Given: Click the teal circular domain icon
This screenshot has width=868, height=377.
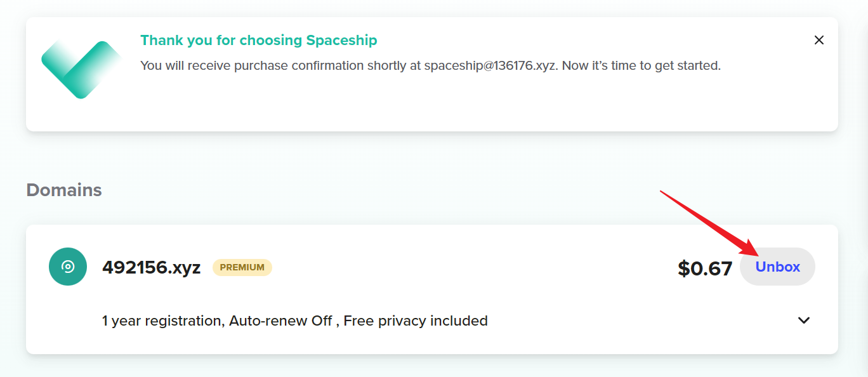Looking at the screenshot, I should coord(68,267).
